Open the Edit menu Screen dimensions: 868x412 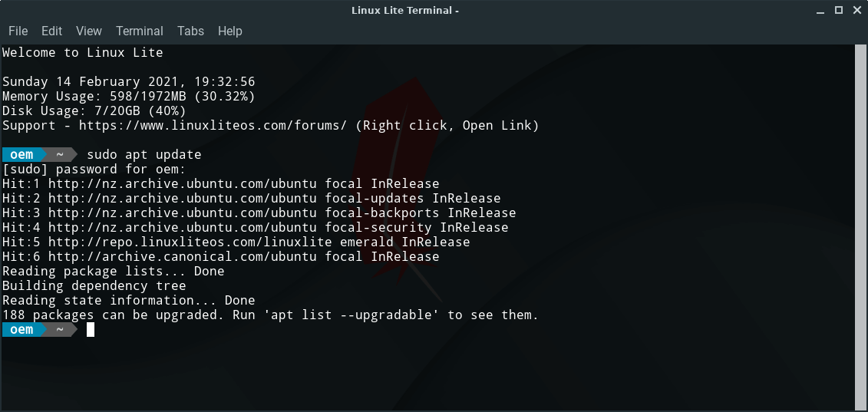[x=52, y=31]
